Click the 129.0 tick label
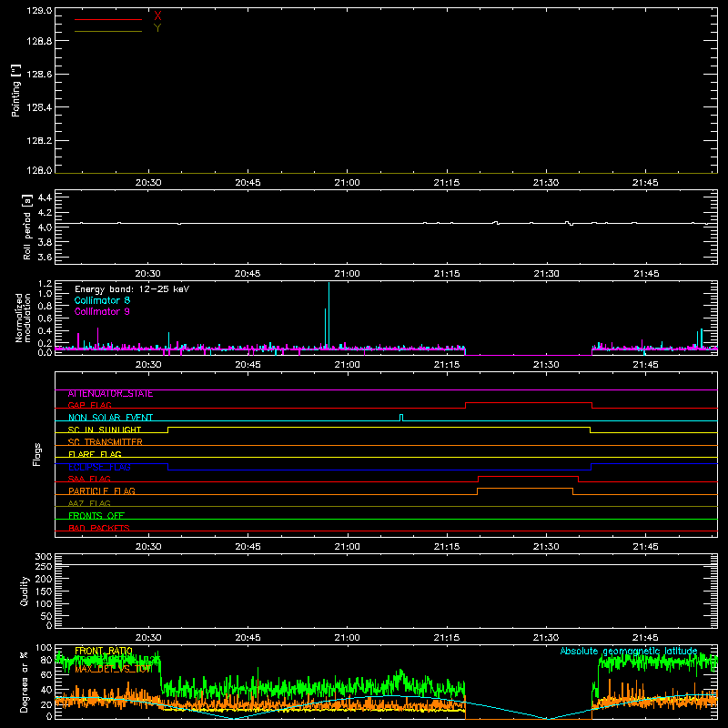 click(x=39, y=11)
